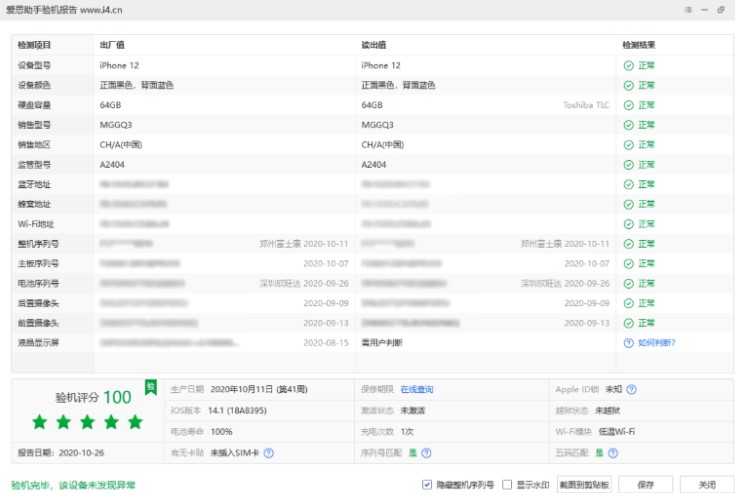Screen dimensions: 735x493
Task: Click 出厂值 cell A2404
Action: pos(112,164)
